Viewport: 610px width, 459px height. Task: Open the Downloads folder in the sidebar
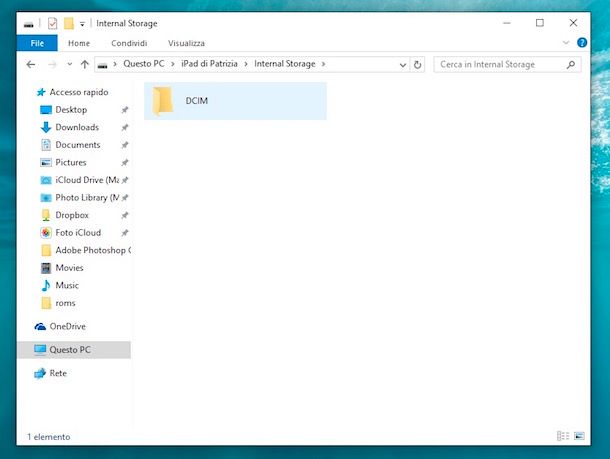(77, 127)
